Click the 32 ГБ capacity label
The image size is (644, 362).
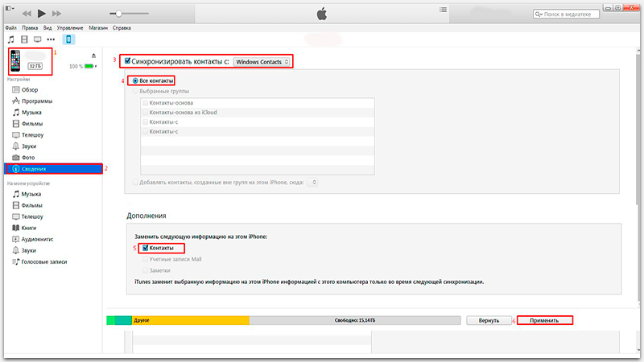pyautogui.click(x=35, y=66)
